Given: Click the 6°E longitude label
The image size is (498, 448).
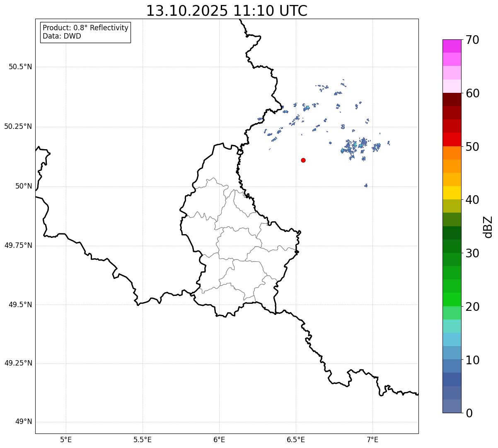Looking at the screenshot, I should pyautogui.click(x=219, y=440).
